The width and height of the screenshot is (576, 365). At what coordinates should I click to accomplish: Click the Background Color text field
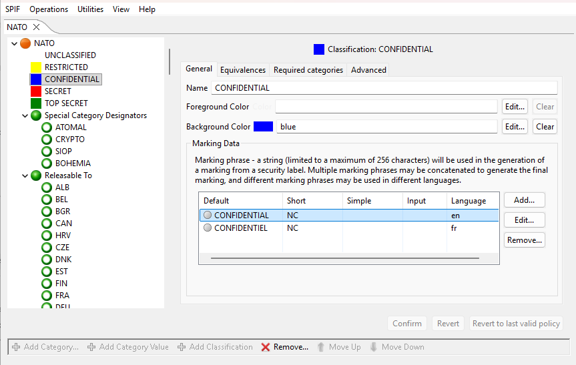pos(387,127)
